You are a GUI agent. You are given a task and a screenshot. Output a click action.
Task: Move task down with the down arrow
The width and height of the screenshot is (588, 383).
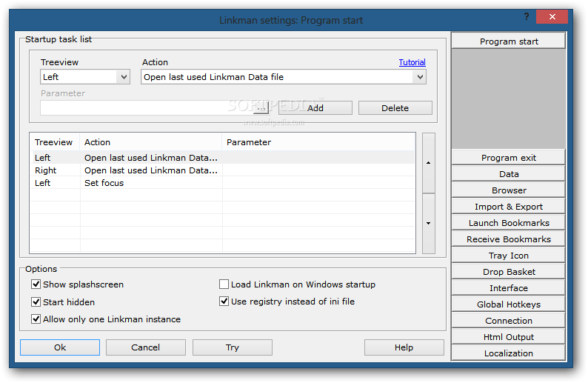428,224
